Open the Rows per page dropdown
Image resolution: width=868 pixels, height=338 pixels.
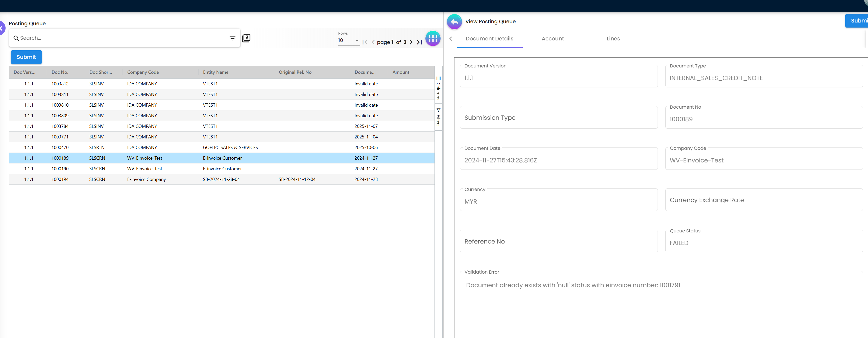click(x=349, y=40)
